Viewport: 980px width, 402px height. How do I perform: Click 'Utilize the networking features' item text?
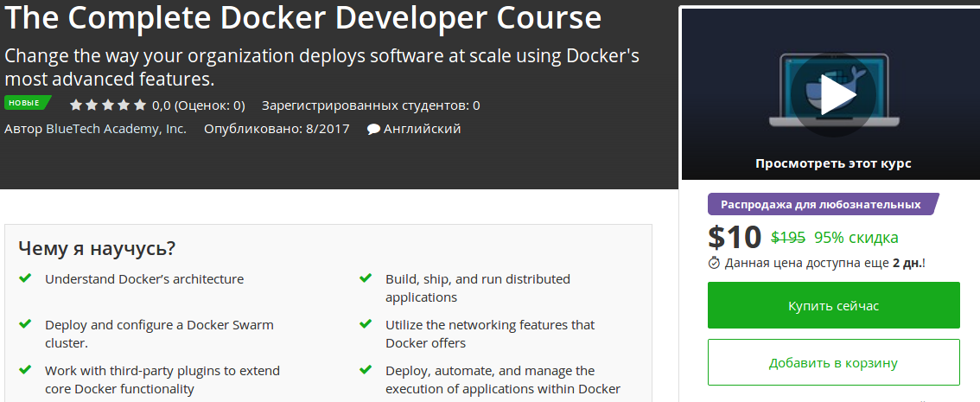pos(490,334)
